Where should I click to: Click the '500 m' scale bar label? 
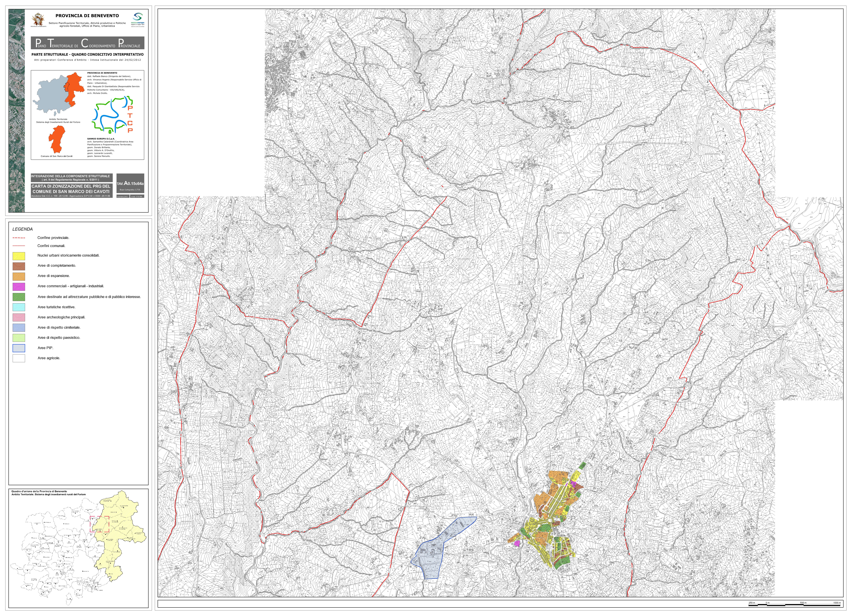[803, 603]
